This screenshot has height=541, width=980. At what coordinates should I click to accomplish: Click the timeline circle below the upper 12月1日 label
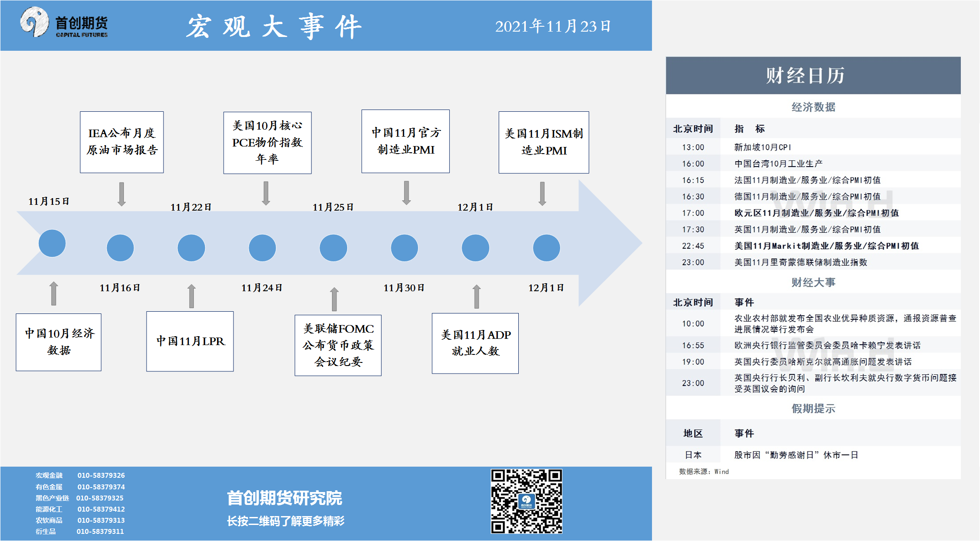click(x=476, y=248)
